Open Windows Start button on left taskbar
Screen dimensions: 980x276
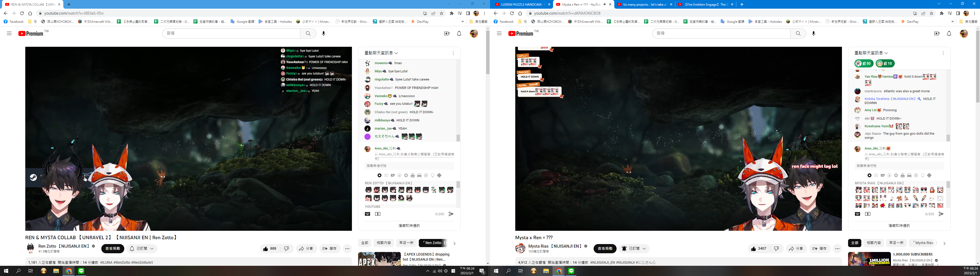(6, 271)
